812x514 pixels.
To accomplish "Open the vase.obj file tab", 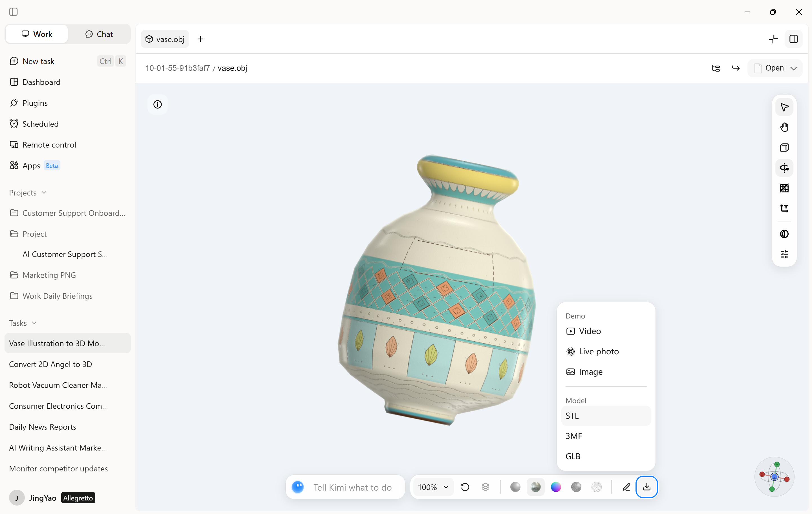I will (165, 39).
